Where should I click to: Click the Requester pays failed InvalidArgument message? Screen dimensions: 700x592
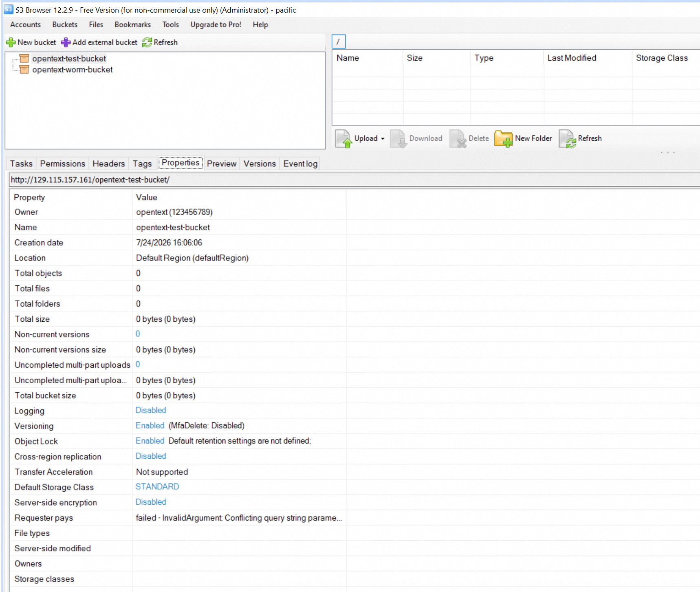pos(239,518)
